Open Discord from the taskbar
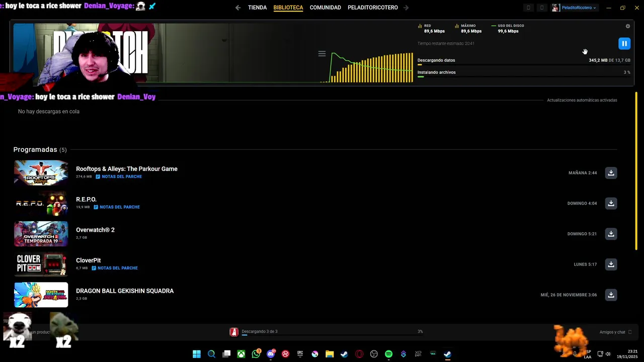The image size is (644, 362). (x=271, y=354)
